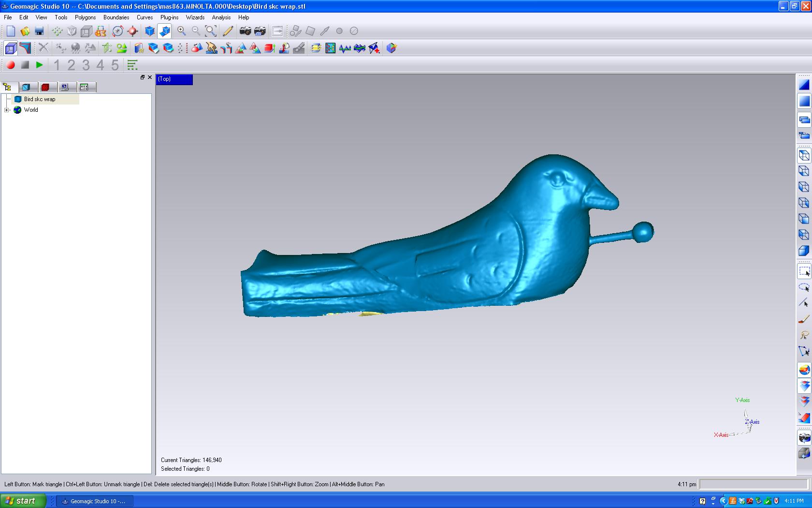Image resolution: width=812 pixels, height=508 pixels.
Task: Toggle the wireframe box view button
Action: point(11,48)
